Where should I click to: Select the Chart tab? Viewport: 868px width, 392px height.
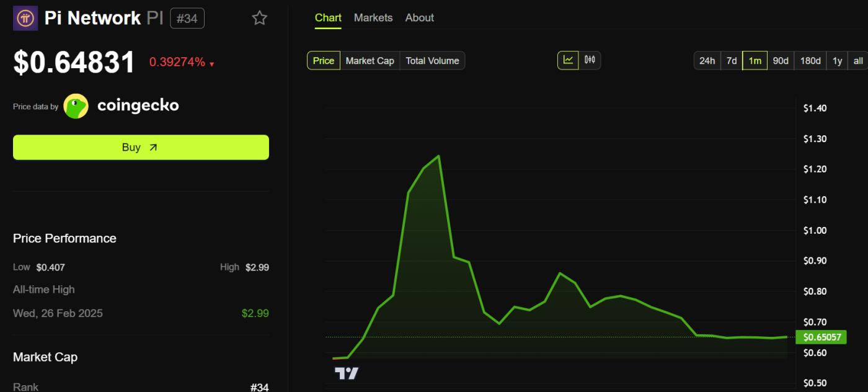(x=327, y=18)
